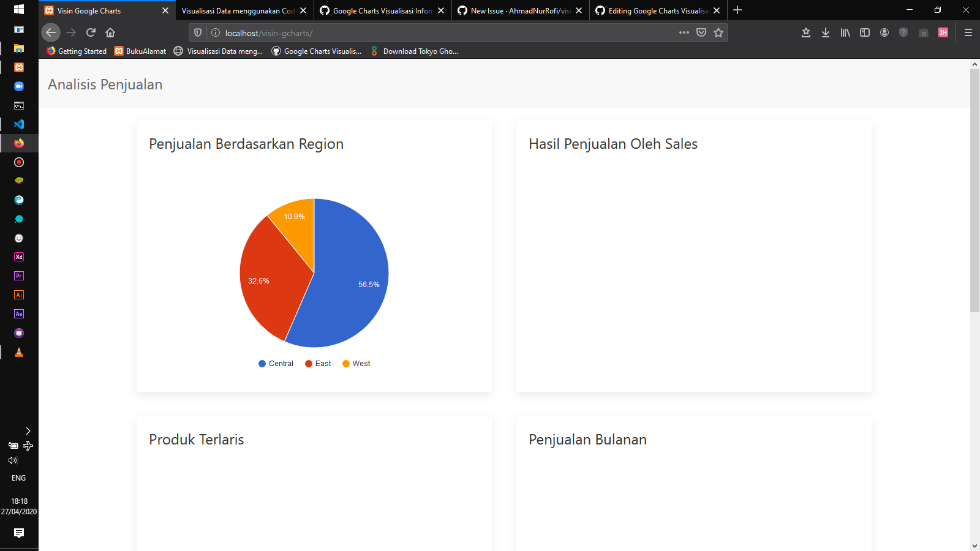Open a new tab with plus button

pyautogui.click(x=737, y=10)
